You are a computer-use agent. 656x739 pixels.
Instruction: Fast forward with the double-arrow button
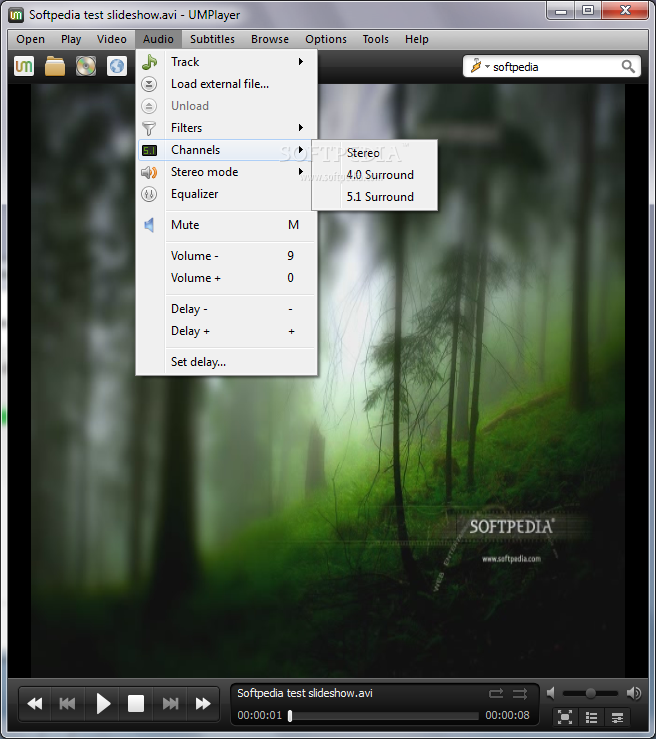tap(203, 704)
